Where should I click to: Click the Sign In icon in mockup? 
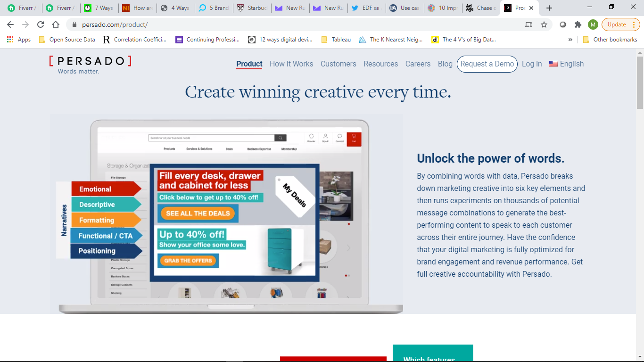point(325,138)
